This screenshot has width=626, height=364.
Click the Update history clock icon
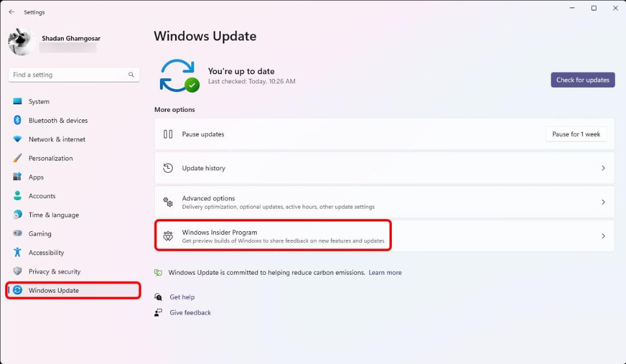point(168,168)
